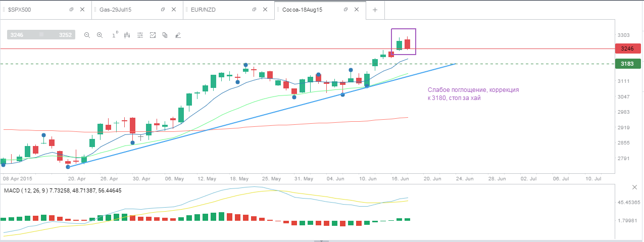This screenshot has width=644, height=242.
Task: Switch to the $SPX500 chart tab
Action: (x=45, y=10)
